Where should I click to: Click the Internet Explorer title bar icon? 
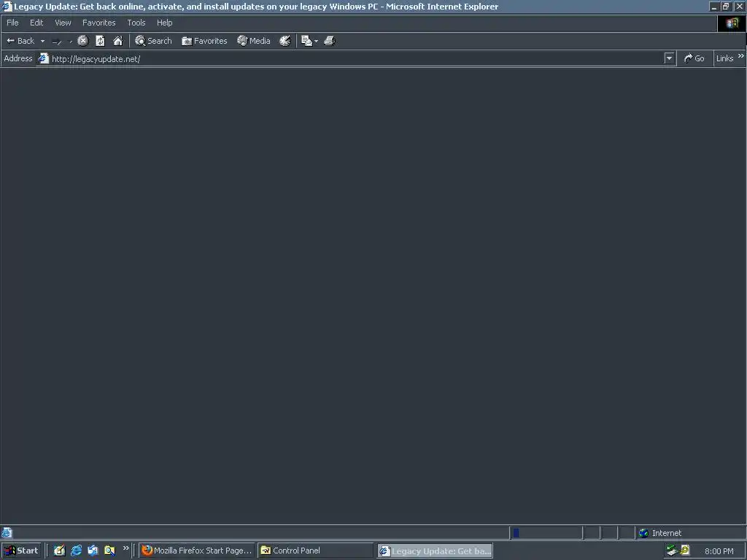point(7,7)
